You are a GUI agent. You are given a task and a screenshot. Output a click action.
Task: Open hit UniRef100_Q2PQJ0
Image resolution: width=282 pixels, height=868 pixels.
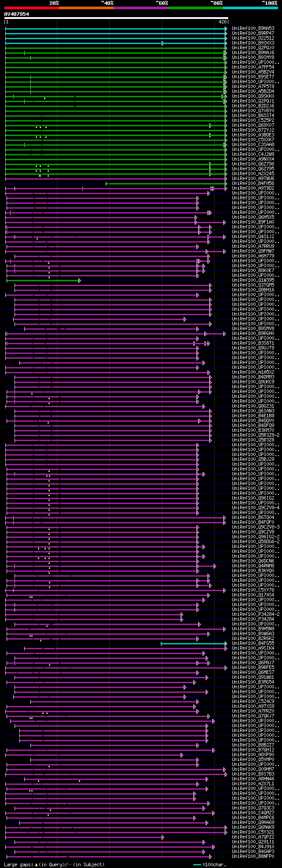click(x=253, y=48)
